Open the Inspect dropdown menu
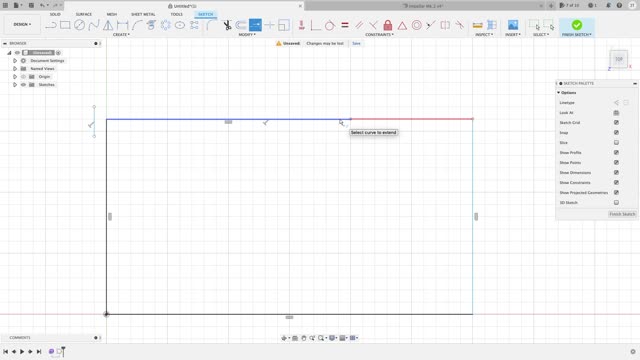 click(x=484, y=35)
